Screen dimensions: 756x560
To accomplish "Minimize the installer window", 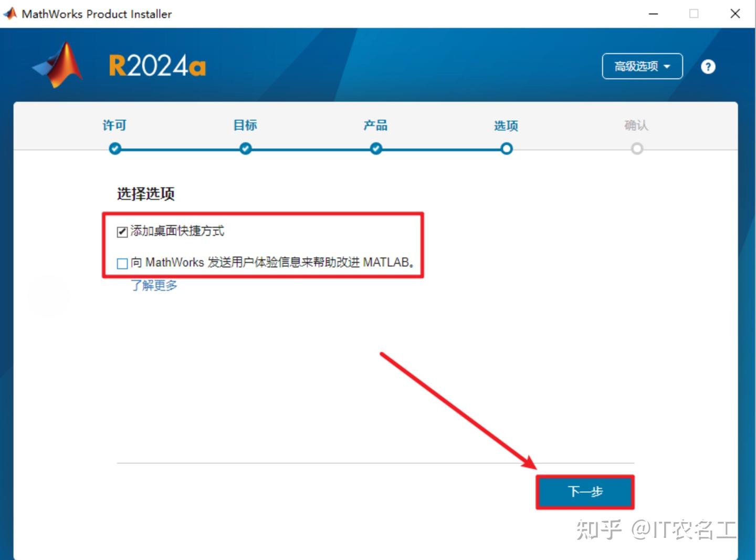I will pyautogui.click(x=653, y=14).
